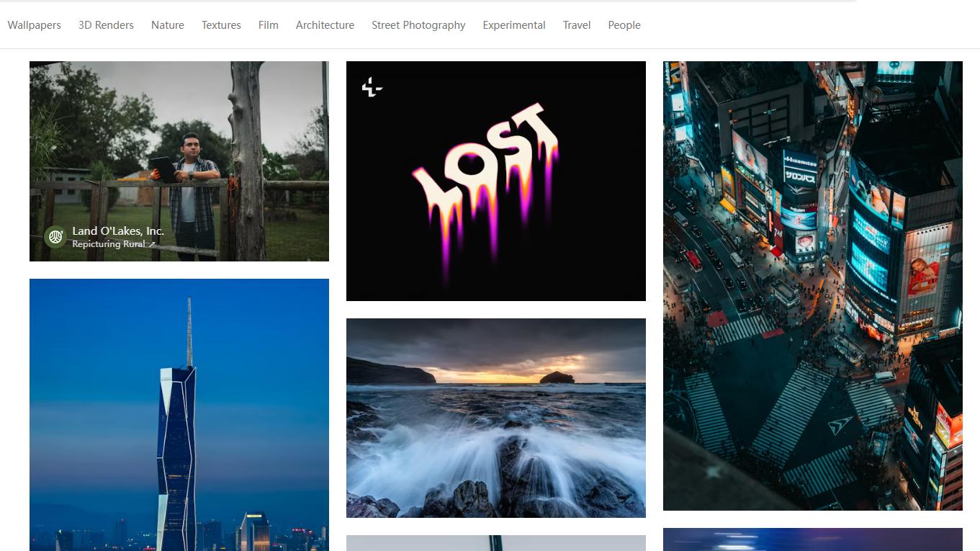980x551 pixels.
Task: Click the Land O'Lakes round logo avatar
Action: click(x=55, y=237)
